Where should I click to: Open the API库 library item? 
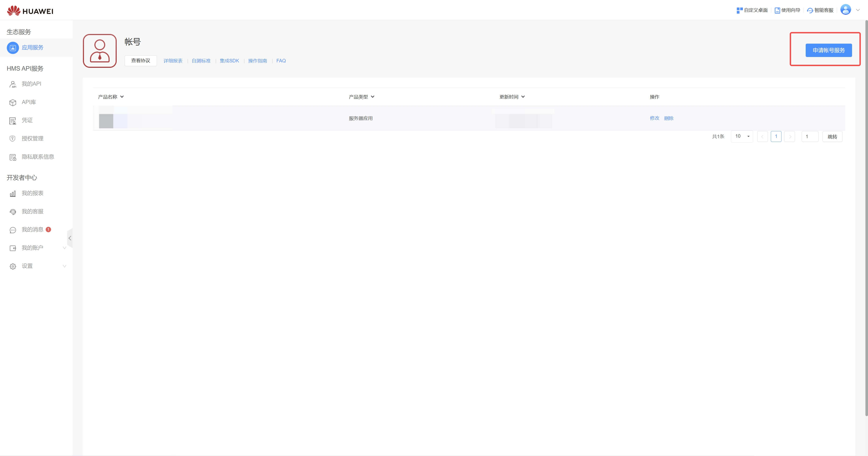[x=29, y=102]
